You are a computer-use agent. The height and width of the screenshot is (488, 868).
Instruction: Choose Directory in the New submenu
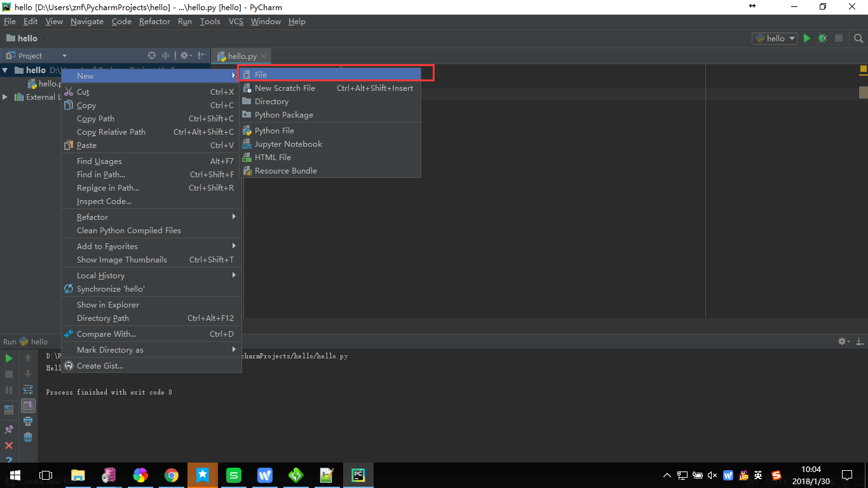(x=330, y=102)
